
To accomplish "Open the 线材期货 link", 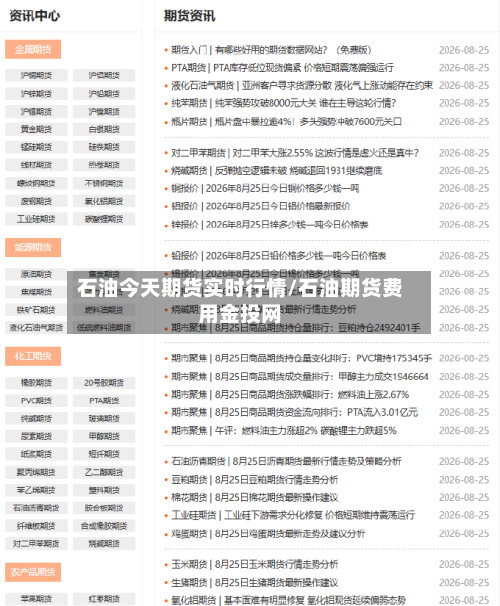I will 36,165.
